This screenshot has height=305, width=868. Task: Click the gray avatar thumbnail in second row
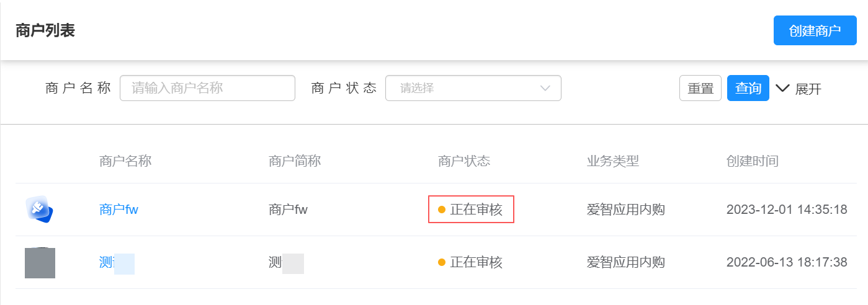[x=40, y=263]
